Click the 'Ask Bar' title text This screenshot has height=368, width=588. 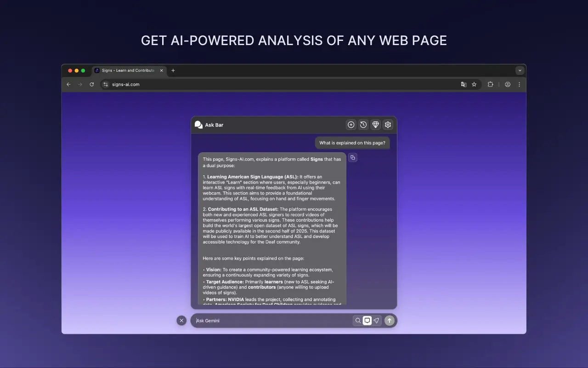tap(214, 125)
